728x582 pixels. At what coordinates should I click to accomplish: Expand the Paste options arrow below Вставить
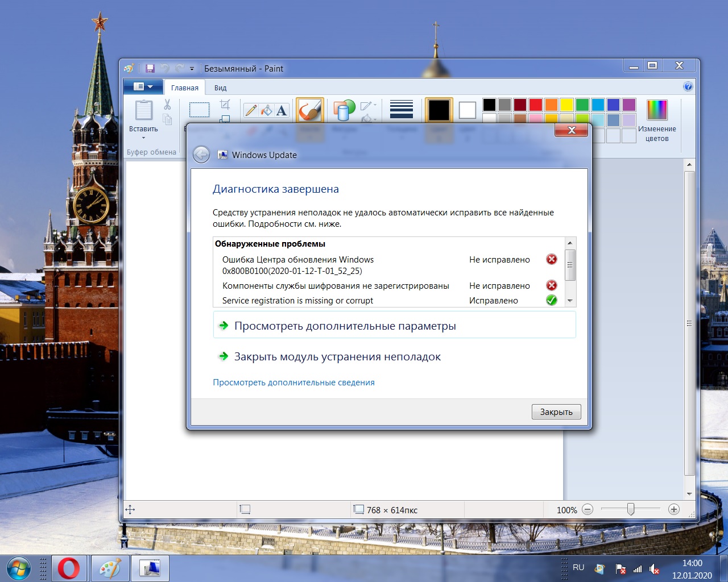143,138
